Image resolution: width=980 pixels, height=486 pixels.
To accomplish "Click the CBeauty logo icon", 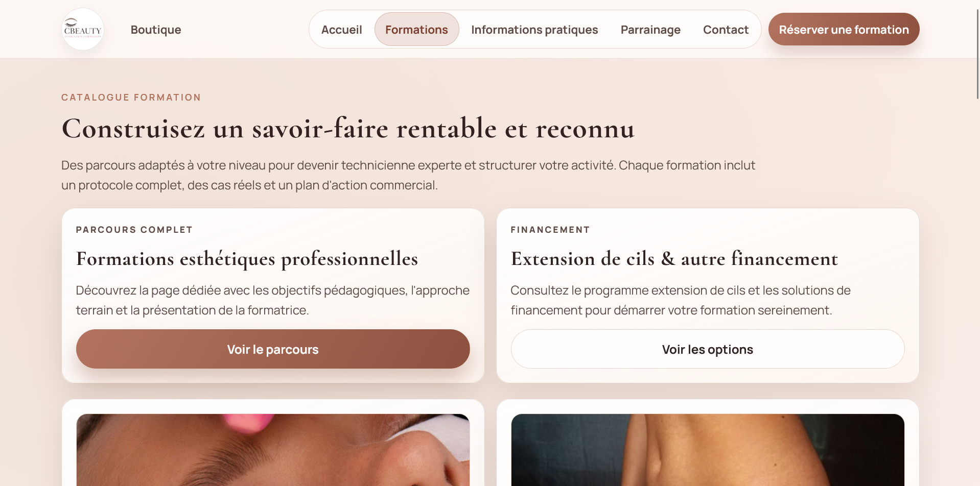I will coord(83,30).
